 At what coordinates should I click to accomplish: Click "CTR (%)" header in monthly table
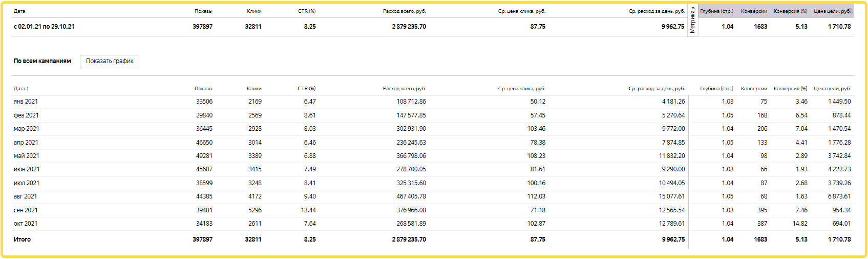[307, 89]
